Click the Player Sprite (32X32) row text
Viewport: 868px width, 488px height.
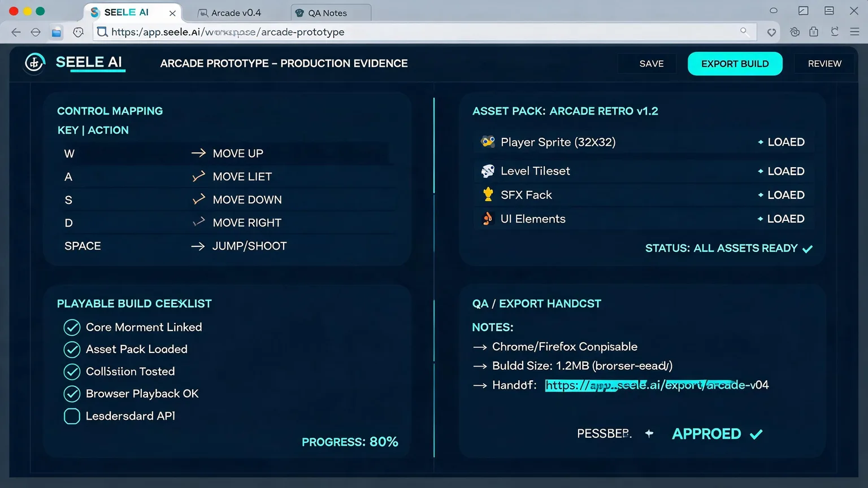558,142
